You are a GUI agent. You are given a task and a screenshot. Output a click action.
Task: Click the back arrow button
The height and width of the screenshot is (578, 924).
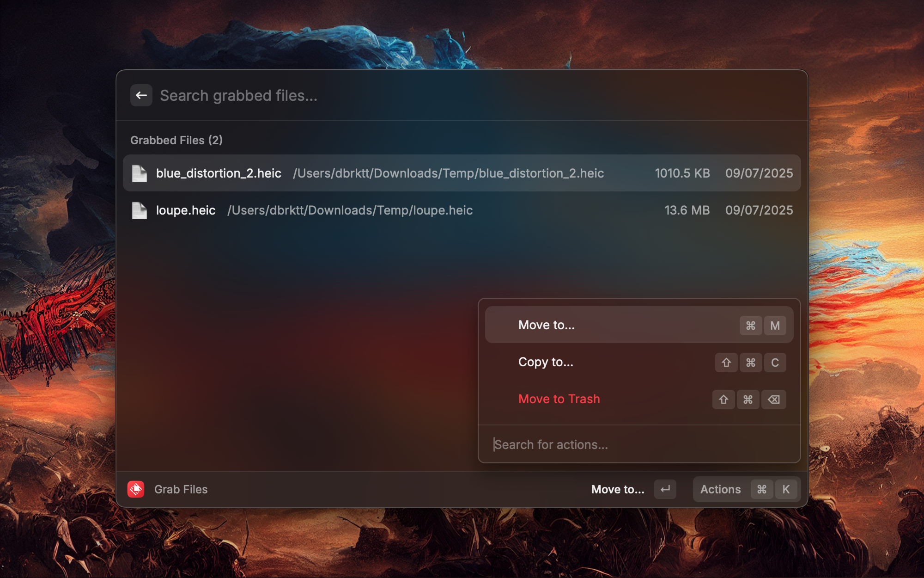(x=141, y=95)
